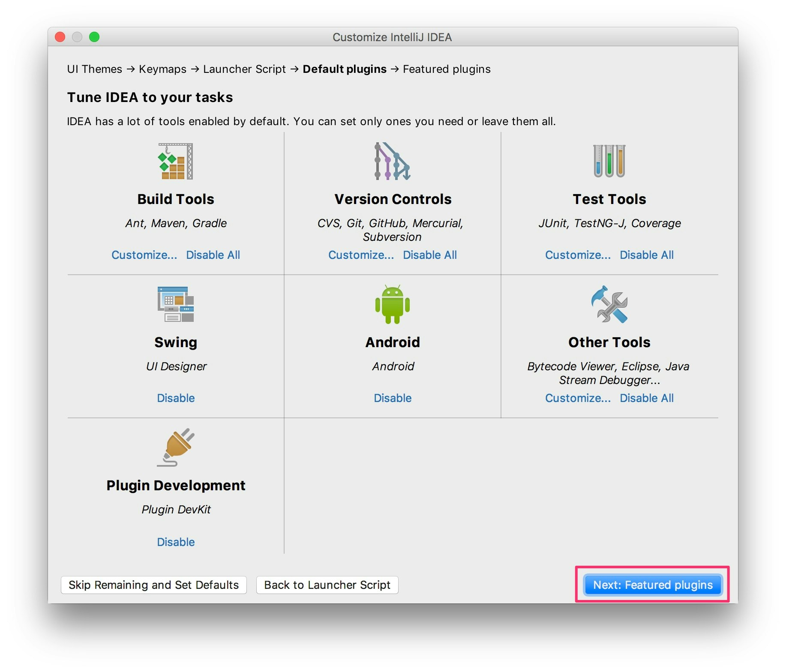Screen dimensions: 786x672
Task: Disable the Android plugin
Action: click(x=393, y=398)
